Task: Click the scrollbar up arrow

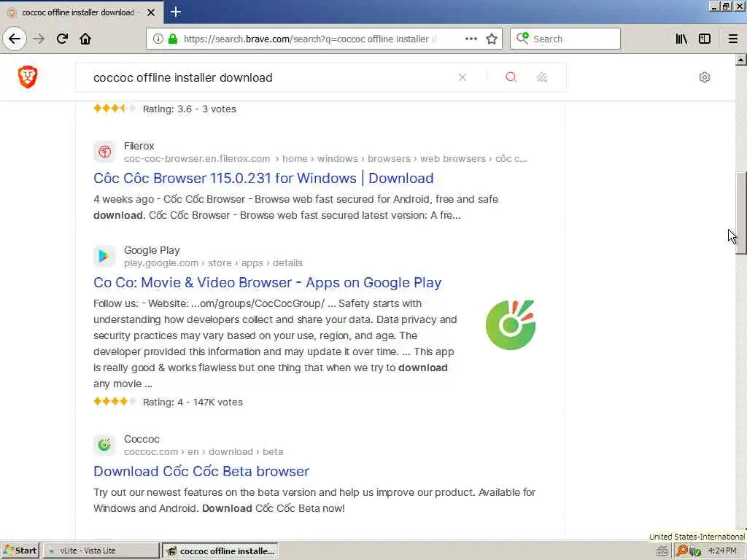Action: coord(741,60)
